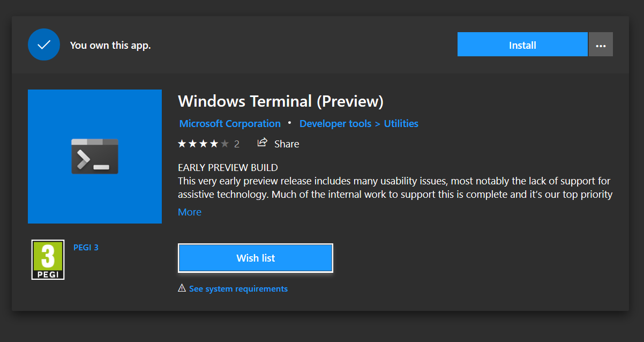Click the Windows Terminal app logo tile
Screen dimensions: 644x342
click(95, 157)
